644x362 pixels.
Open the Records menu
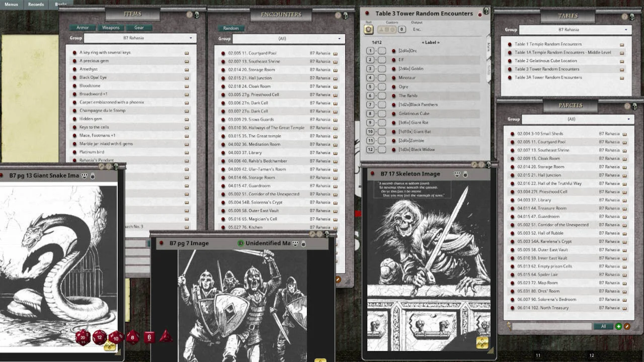click(36, 5)
